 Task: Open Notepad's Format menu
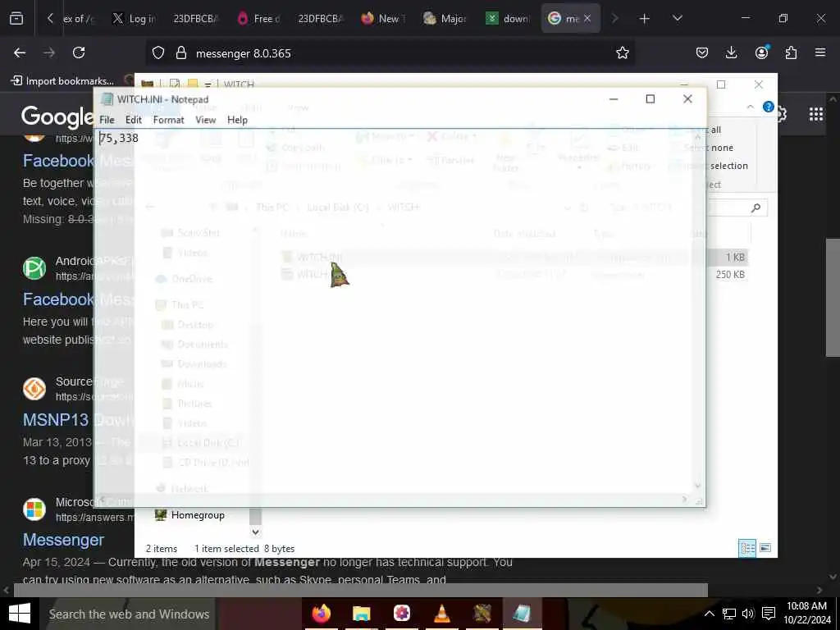[x=168, y=120]
